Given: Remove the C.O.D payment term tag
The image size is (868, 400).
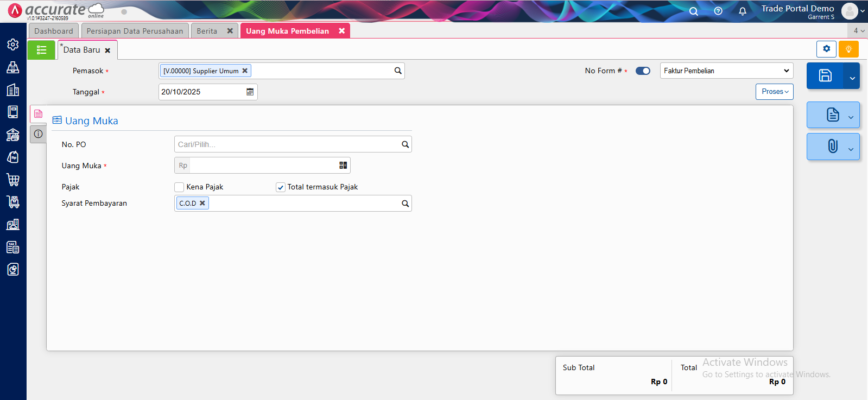Looking at the screenshot, I should (202, 203).
